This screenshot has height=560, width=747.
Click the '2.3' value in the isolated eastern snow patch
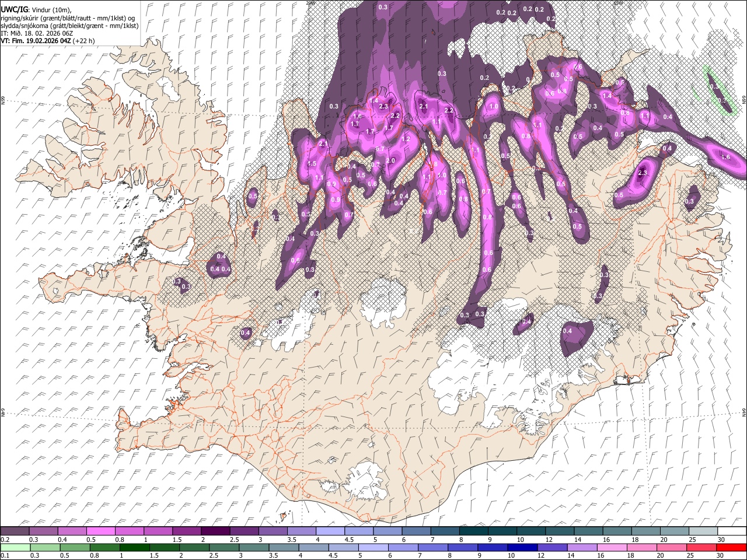coord(643,173)
